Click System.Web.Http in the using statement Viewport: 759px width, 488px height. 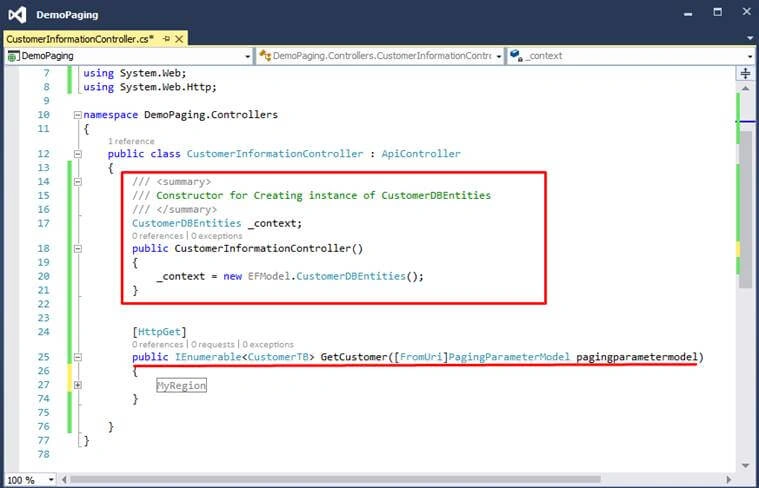click(x=166, y=87)
